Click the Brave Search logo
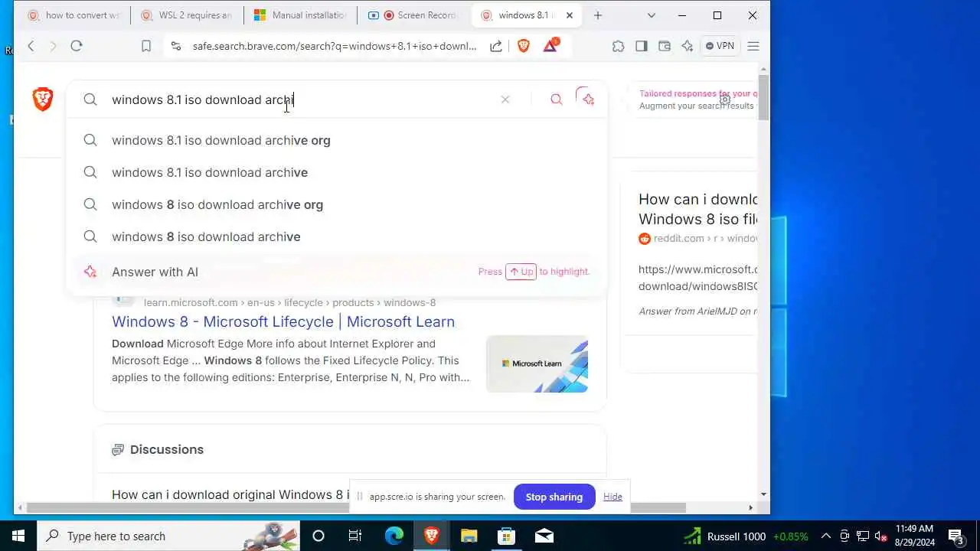Viewport: 980px width, 551px height. point(43,99)
